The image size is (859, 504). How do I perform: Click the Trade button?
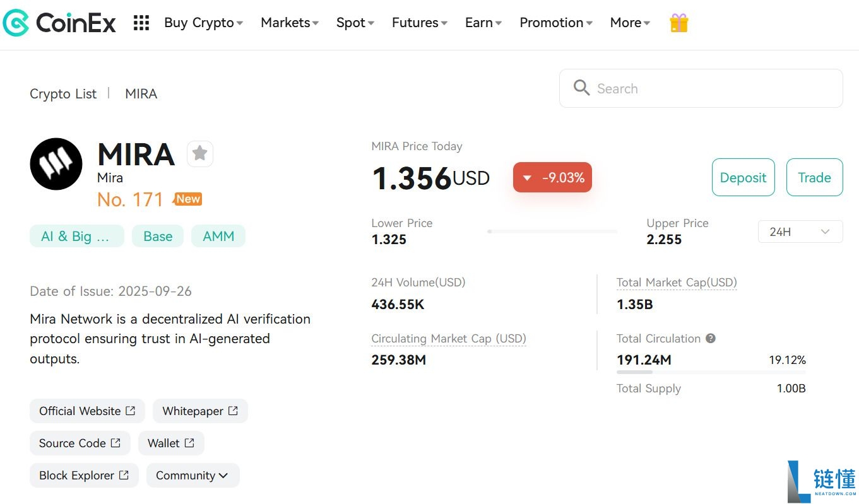click(x=815, y=177)
